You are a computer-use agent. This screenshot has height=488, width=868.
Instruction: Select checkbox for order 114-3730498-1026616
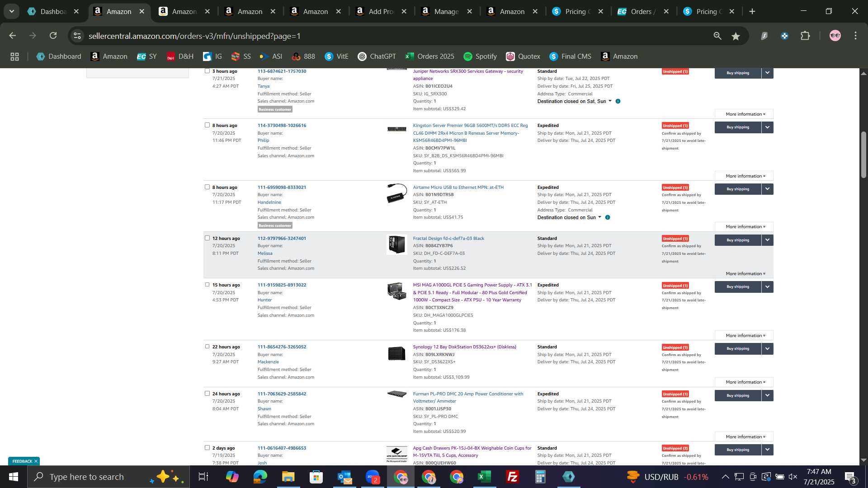207,125
